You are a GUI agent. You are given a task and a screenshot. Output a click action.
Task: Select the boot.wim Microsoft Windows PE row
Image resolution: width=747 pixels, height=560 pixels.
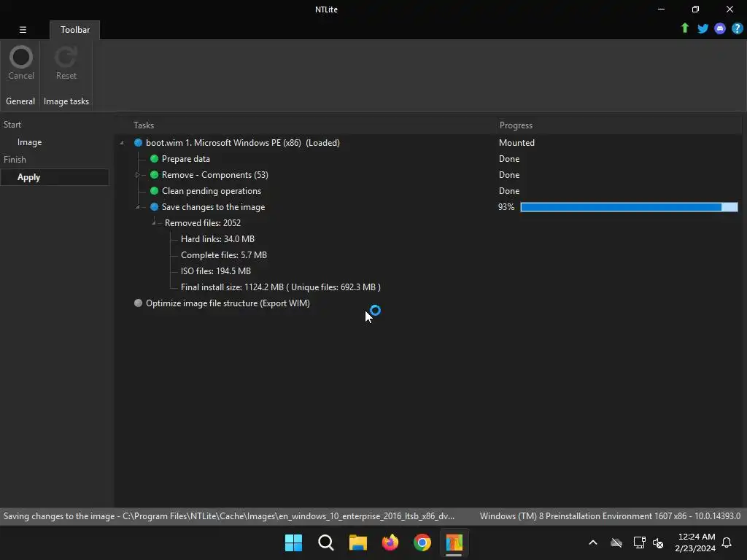coord(242,143)
